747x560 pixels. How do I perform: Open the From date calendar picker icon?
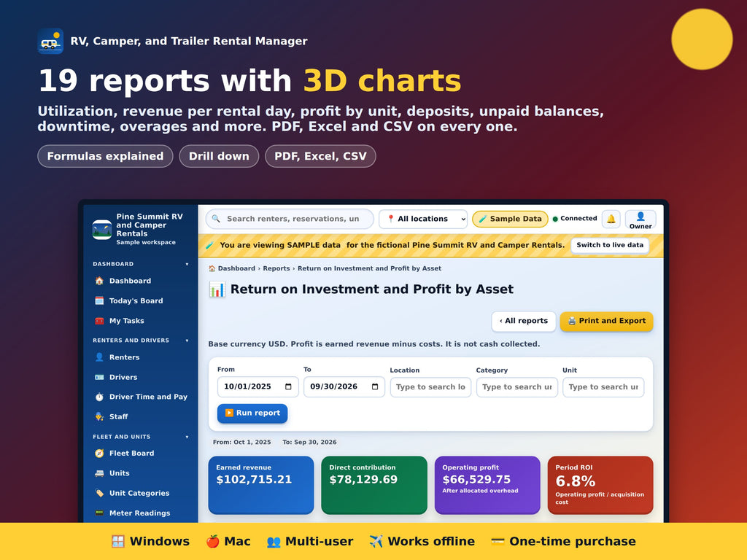(288, 386)
